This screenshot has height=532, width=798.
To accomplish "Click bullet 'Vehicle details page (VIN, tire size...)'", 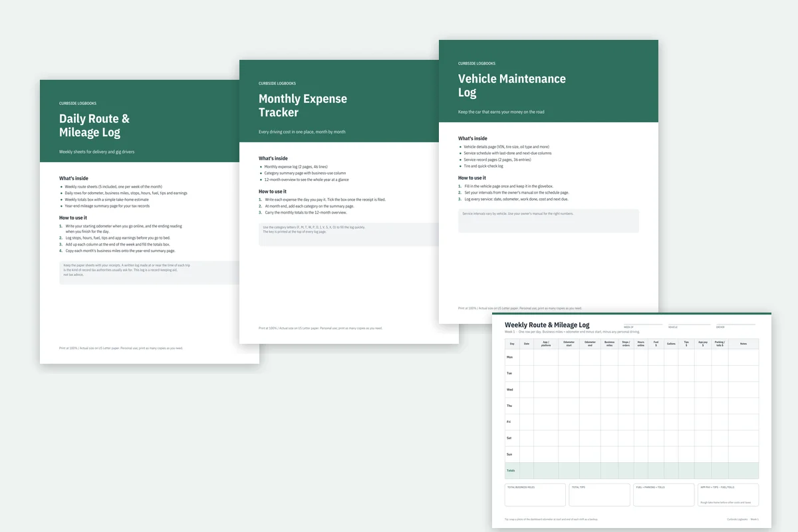I will (x=506, y=147).
